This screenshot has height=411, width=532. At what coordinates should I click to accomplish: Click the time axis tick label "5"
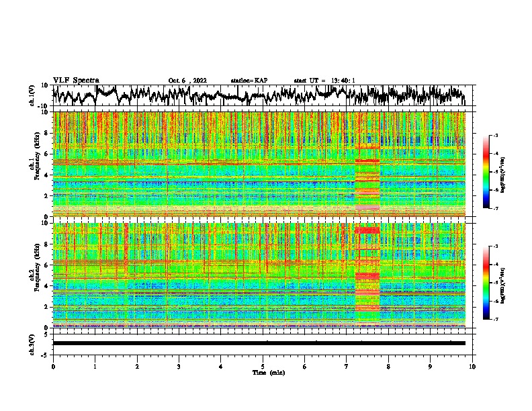(x=263, y=367)
